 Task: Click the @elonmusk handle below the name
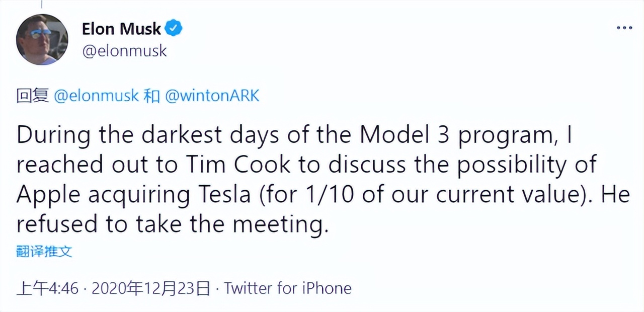click(124, 51)
